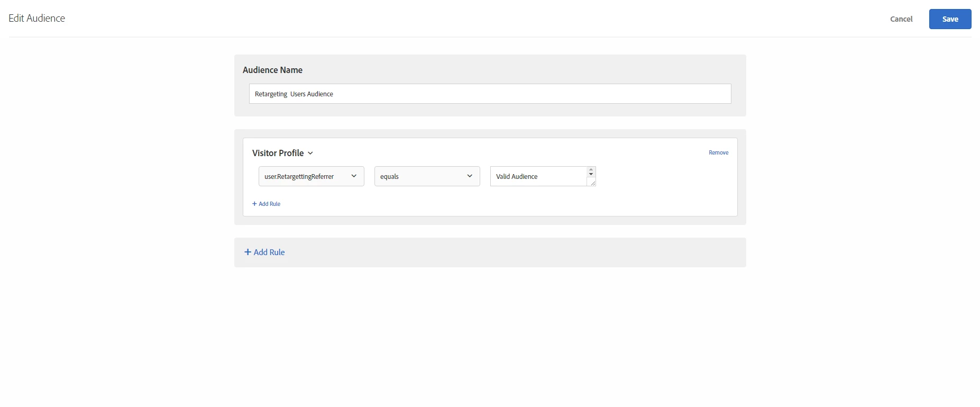
Task: Click the value field's up scroll arrow
Action: click(x=591, y=169)
